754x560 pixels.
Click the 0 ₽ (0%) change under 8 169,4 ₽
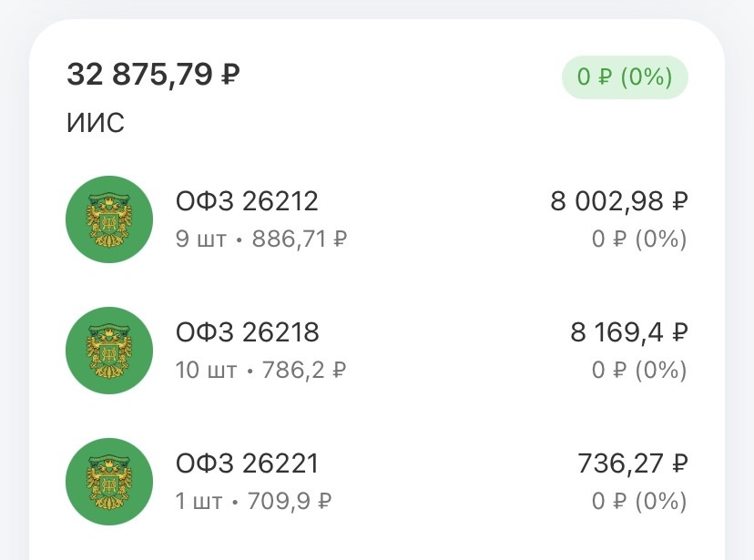coord(638,371)
